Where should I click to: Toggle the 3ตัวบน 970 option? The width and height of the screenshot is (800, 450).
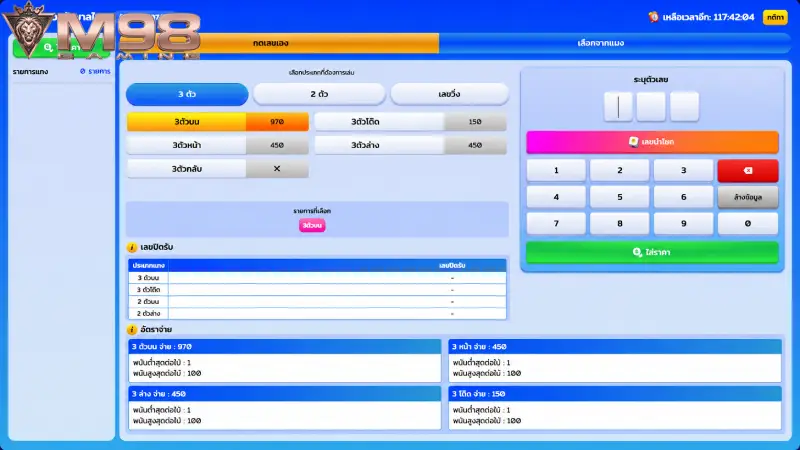tap(218, 122)
